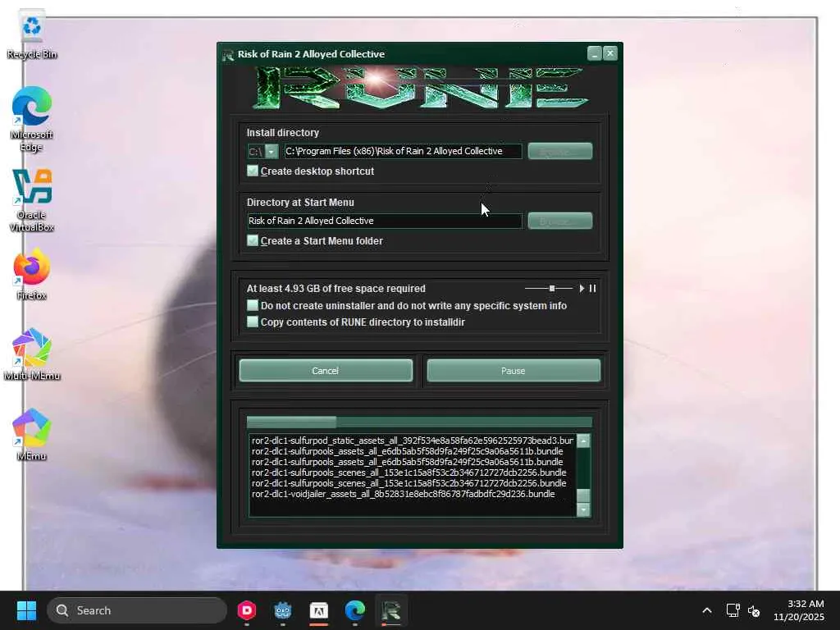Click the Start Menu directory field
Image resolution: width=840 pixels, height=630 pixels.
coord(384,221)
